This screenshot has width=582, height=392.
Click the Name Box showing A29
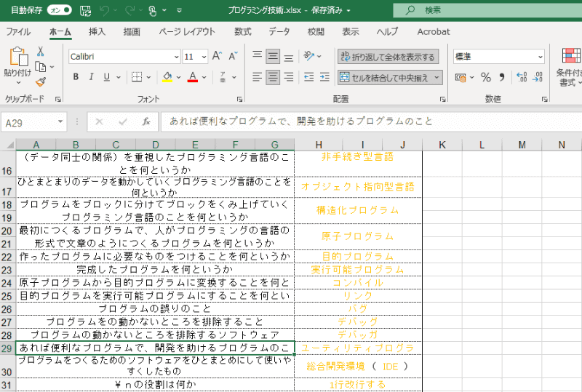(x=33, y=122)
